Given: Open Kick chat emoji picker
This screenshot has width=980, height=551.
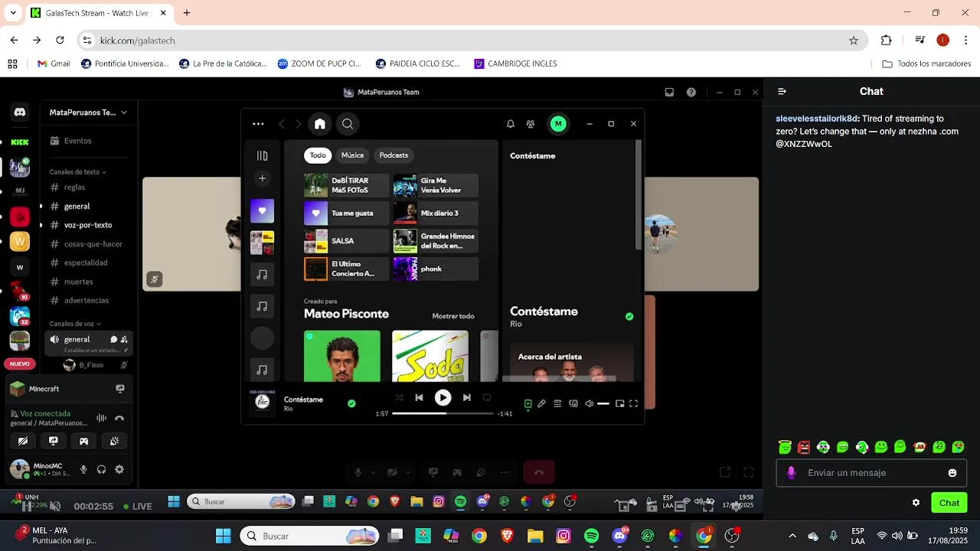Looking at the screenshot, I should pyautogui.click(x=952, y=473).
